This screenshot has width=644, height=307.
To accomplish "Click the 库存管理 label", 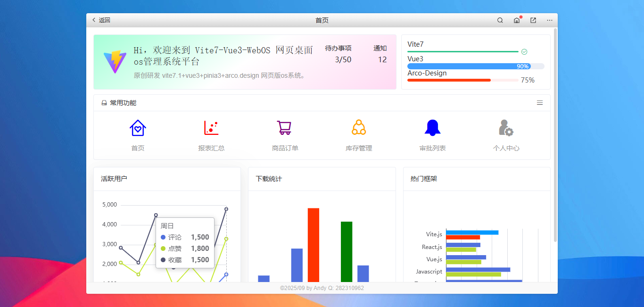I will pos(359,148).
